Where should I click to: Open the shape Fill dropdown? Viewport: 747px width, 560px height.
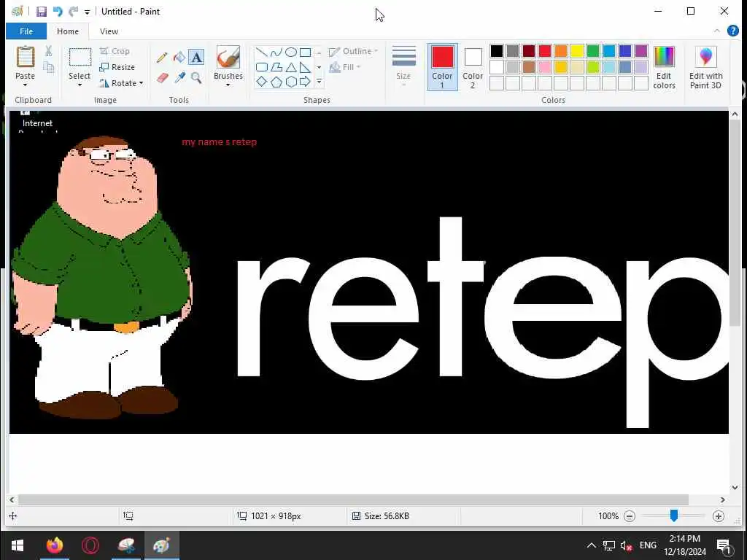345,67
